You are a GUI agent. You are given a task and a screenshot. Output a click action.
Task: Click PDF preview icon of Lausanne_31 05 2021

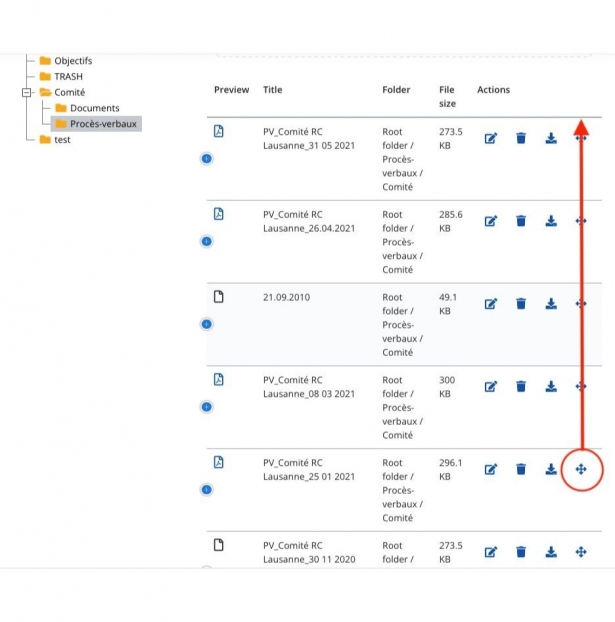pos(219,131)
